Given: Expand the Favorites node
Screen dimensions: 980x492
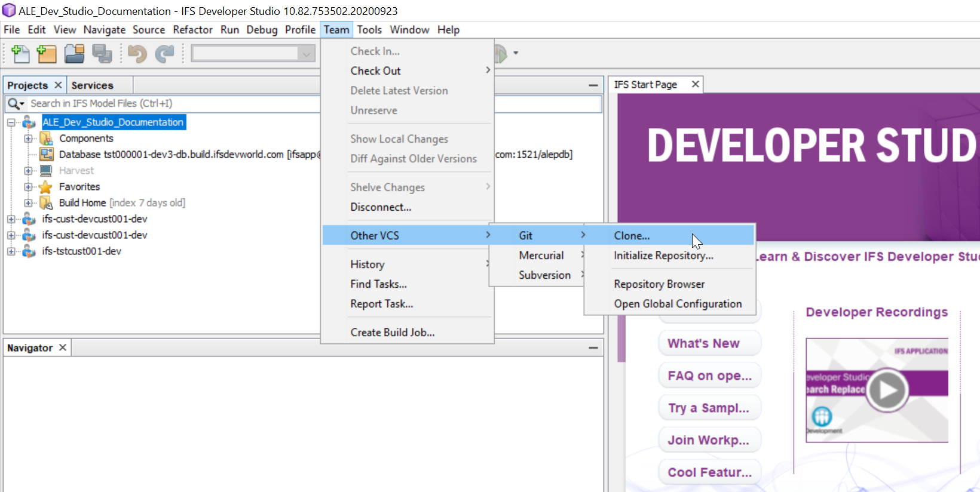Looking at the screenshot, I should click(x=28, y=187).
